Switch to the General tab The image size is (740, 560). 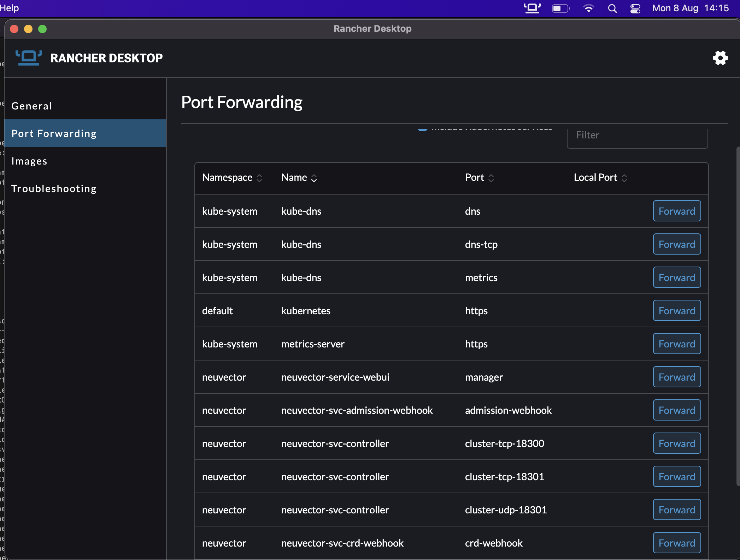pyautogui.click(x=32, y=106)
